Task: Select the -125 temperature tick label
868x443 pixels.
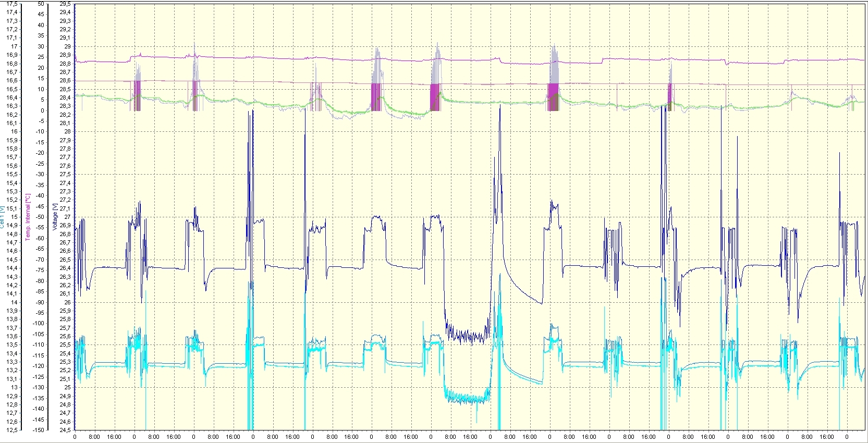Action: (x=39, y=377)
